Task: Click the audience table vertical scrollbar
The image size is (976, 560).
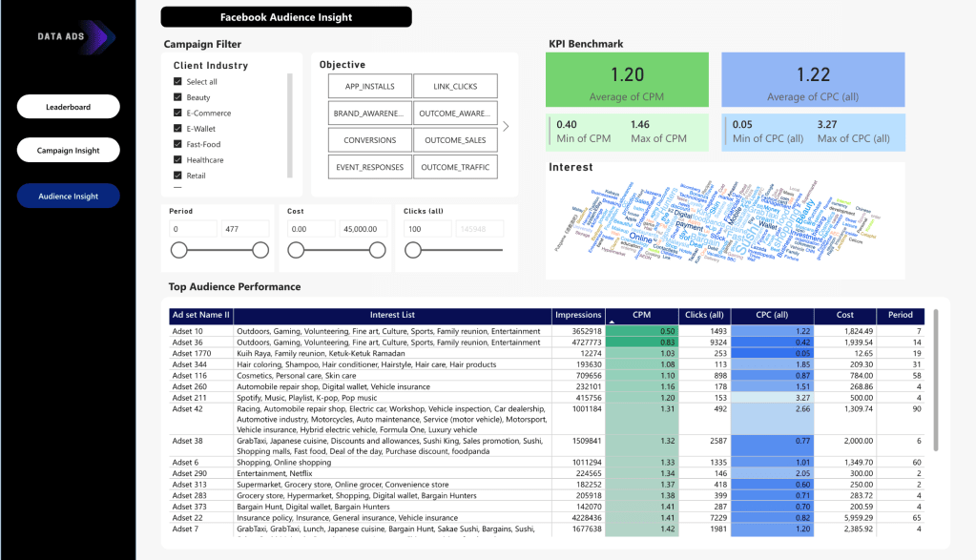Action: coord(934,382)
